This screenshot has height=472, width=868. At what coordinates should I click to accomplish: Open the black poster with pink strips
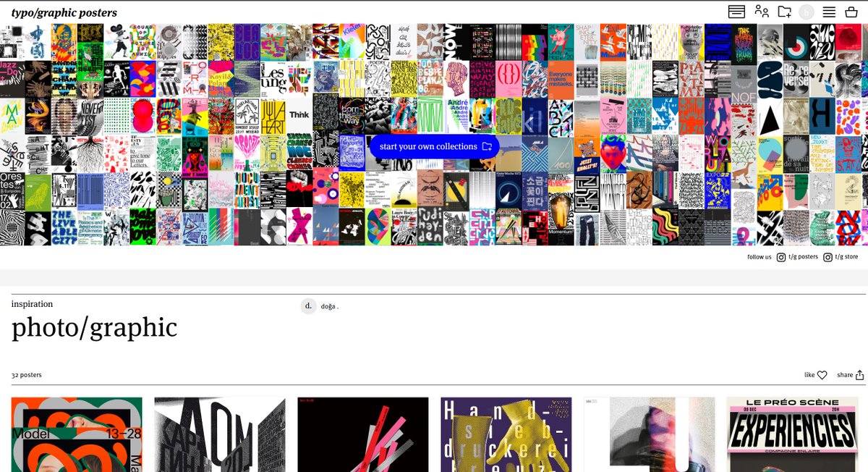click(363, 434)
